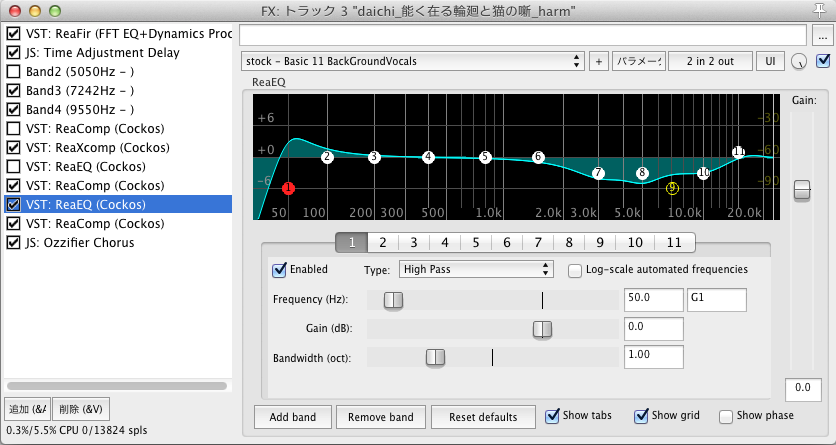Viewport: 836px width, 445px height.
Task: Select EQ band point 2 on graph
Action: pos(327,157)
